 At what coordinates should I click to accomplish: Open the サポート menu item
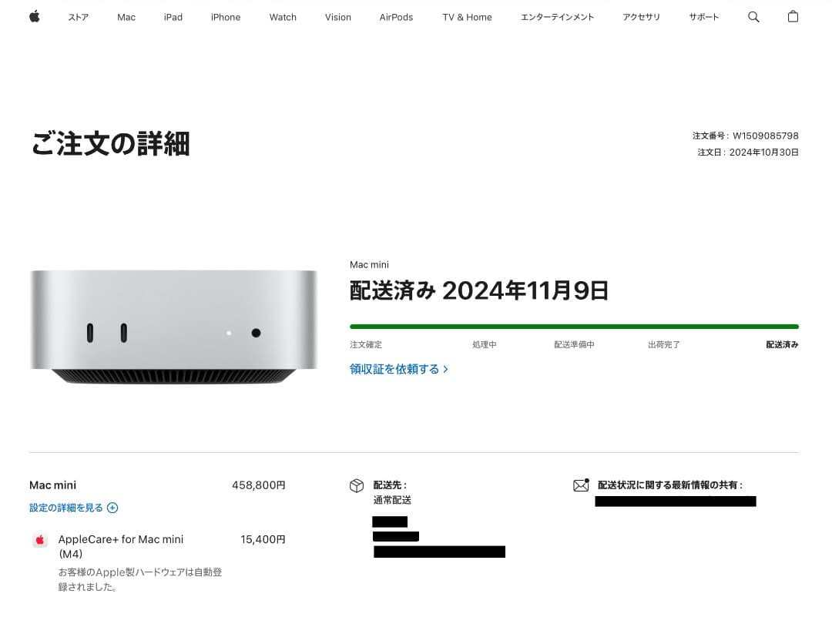pos(703,17)
